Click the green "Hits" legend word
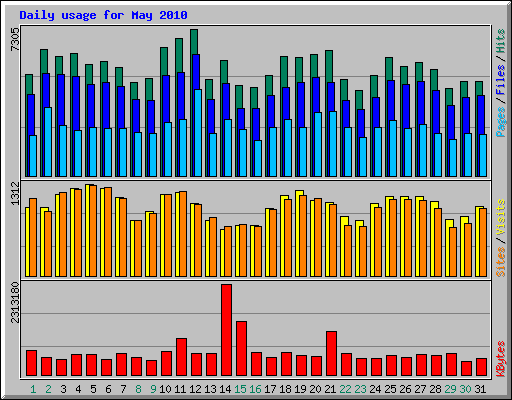The height and width of the screenshot is (400, 512). pos(500,41)
